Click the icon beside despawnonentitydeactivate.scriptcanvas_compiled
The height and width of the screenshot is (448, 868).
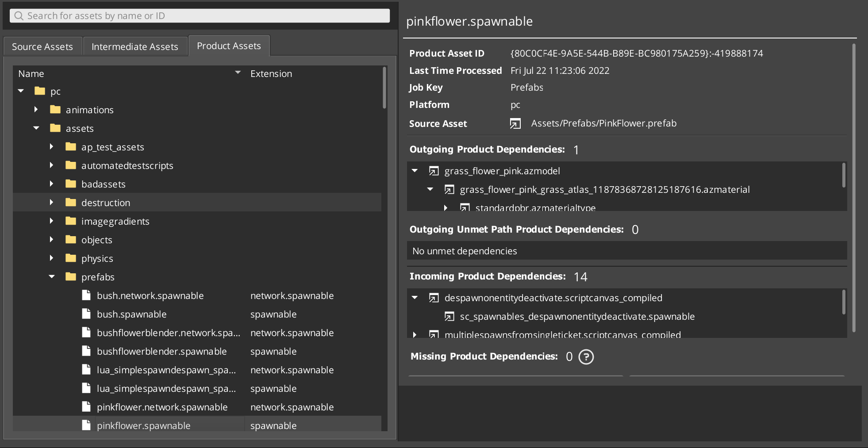(434, 297)
